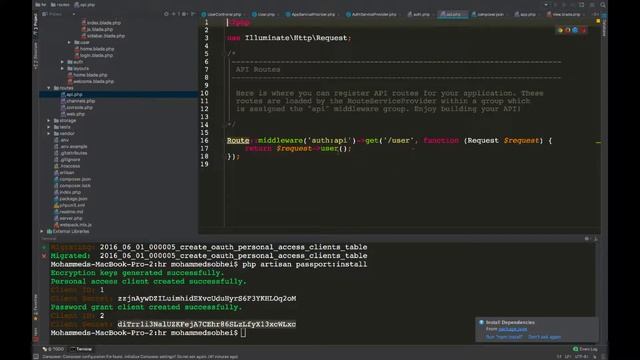This screenshot has width=640, height=360.
Task: Select web.php in project tree
Action: click(73, 114)
